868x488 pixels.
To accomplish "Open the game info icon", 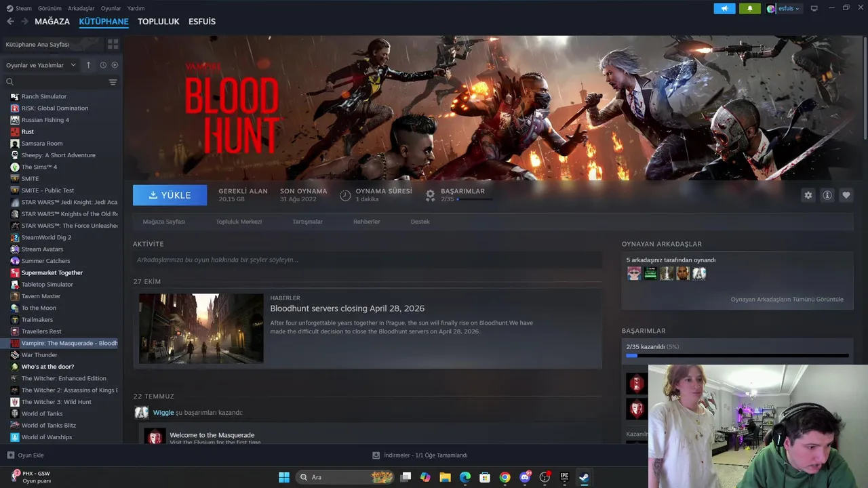I will click(827, 195).
